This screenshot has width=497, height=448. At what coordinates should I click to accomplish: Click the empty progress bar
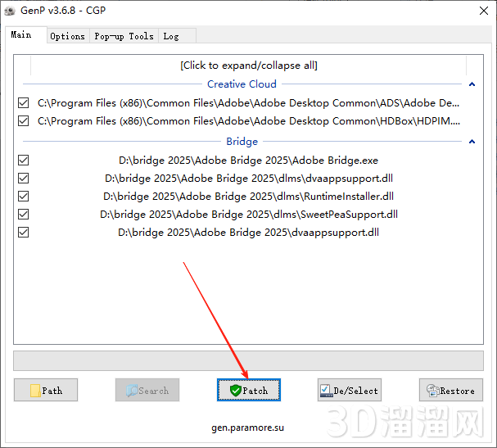(x=249, y=360)
